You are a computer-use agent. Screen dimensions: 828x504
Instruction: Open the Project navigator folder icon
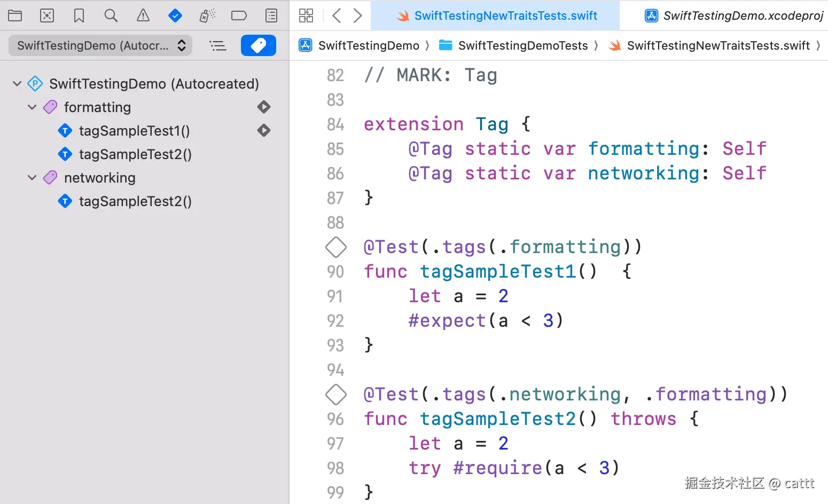tap(15, 15)
